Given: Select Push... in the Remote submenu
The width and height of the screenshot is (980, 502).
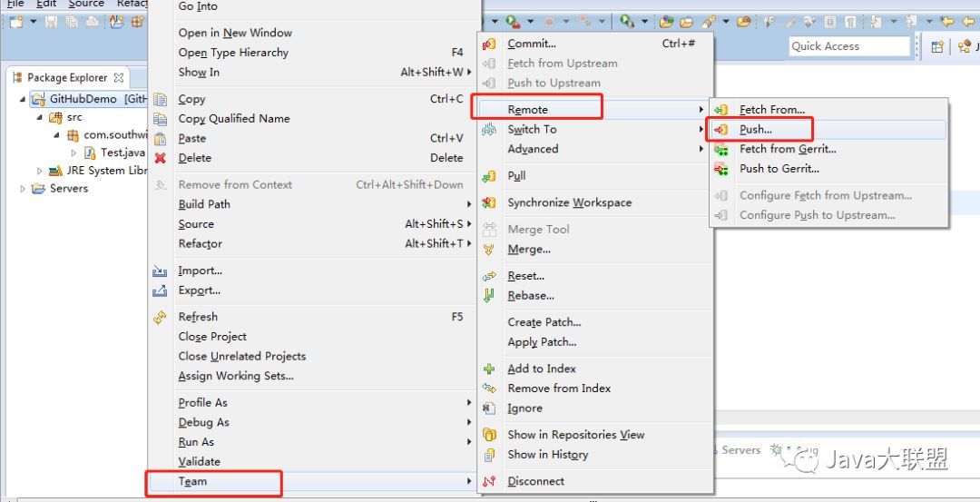Looking at the screenshot, I should [x=828, y=130].
